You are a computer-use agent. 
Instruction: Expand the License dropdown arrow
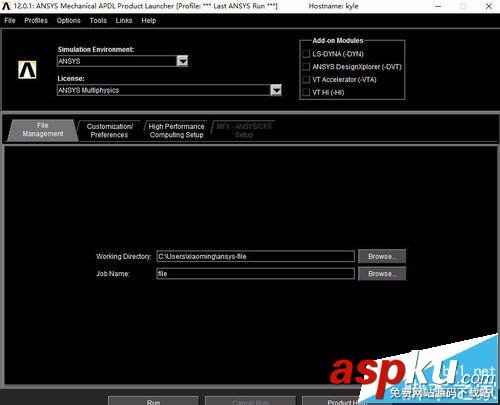tap(276, 90)
